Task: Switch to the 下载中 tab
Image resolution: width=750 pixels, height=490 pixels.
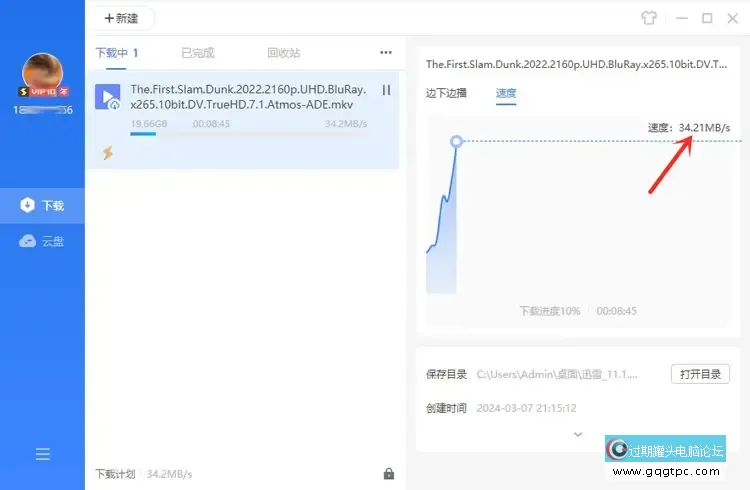Action: pos(116,53)
